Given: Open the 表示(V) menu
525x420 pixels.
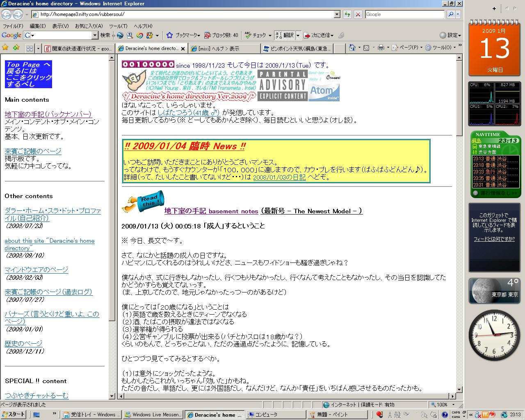Looking at the screenshot, I should [60, 26].
